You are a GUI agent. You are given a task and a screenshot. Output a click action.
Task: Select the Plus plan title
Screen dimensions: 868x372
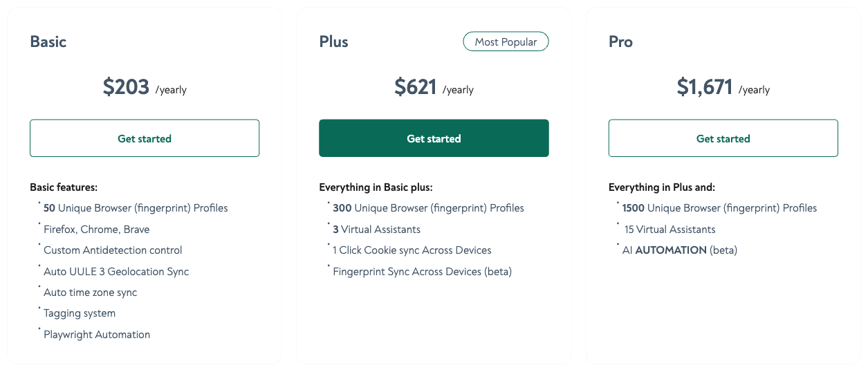tap(333, 42)
